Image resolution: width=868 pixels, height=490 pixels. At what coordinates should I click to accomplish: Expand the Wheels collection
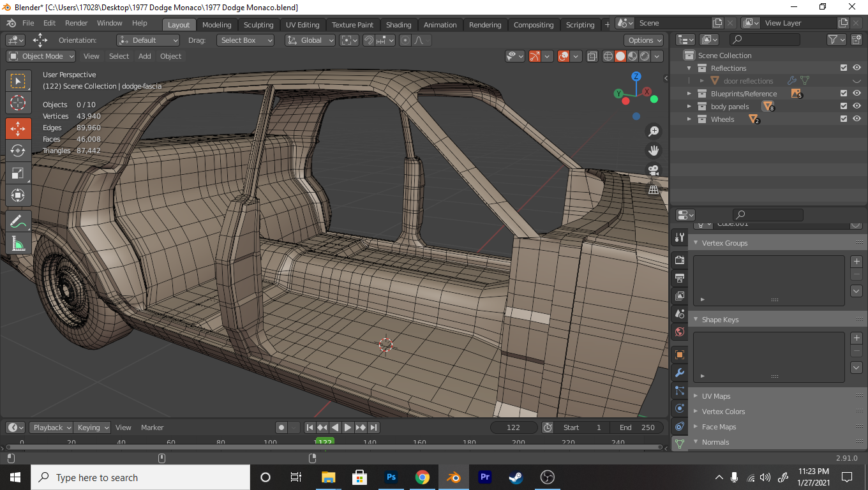tap(689, 119)
